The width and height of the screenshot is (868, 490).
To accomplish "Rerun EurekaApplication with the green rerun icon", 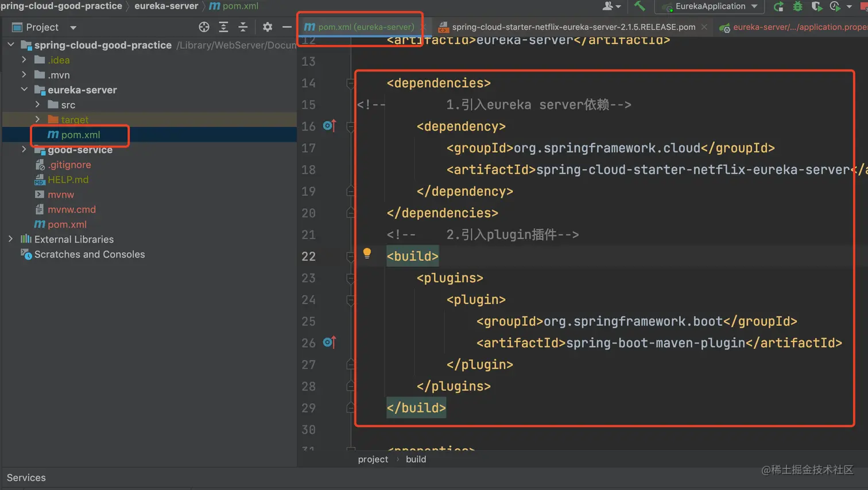I will tap(778, 6).
